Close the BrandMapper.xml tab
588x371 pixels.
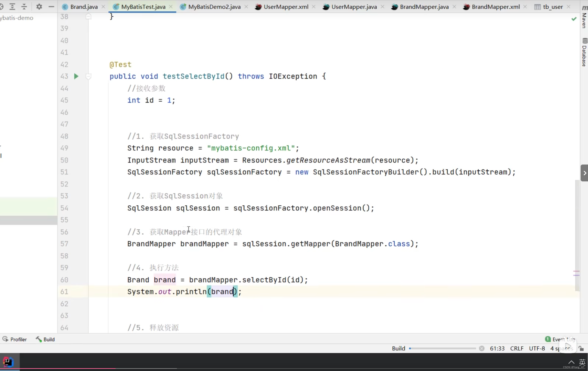(x=525, y=7)
